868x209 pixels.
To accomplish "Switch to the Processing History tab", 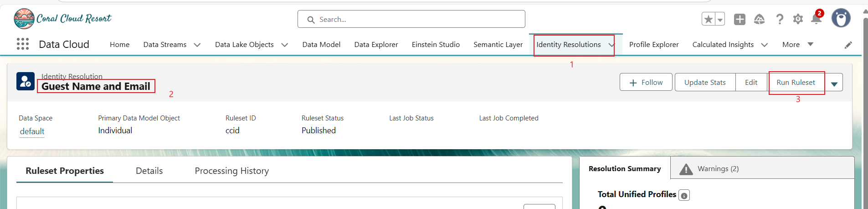I will [231, 171].
